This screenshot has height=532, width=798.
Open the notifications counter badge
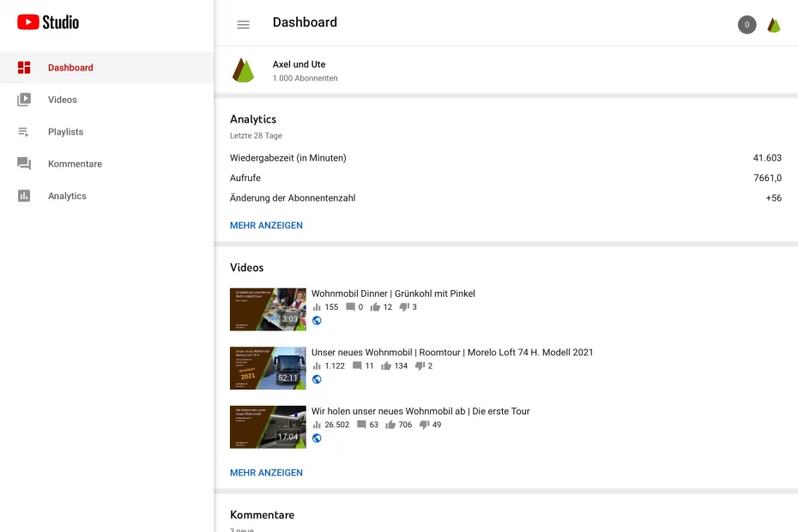tap(747, 25)
